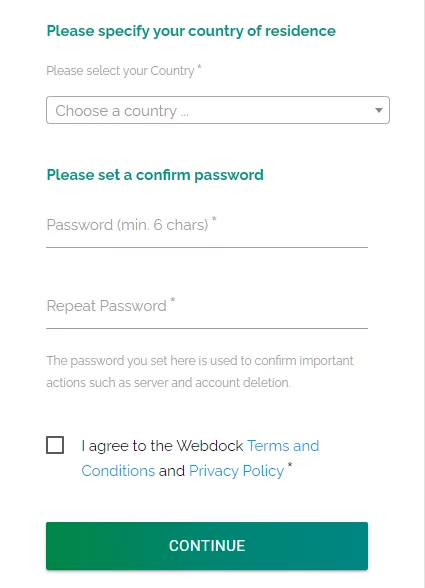Click the 'I agree to the Webdock' text
Screen dimensions: 425x588
pyautogui.click(x=162, y=446)
